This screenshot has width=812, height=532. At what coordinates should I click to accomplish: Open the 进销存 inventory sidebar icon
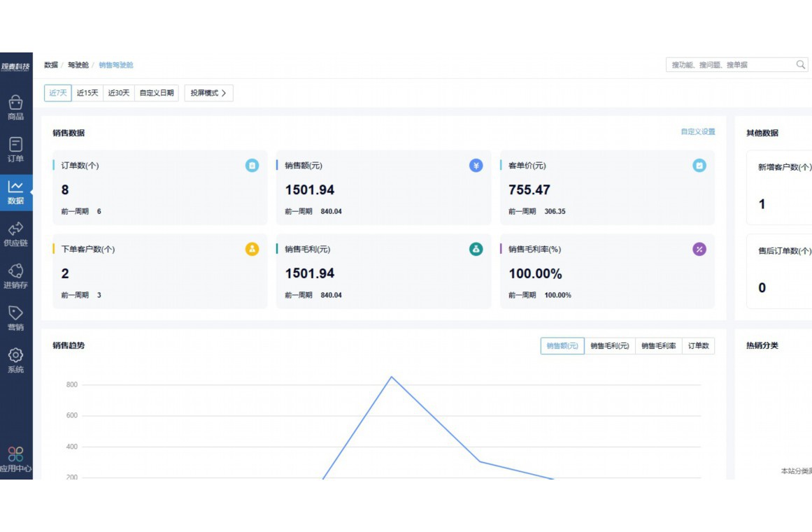15,271
